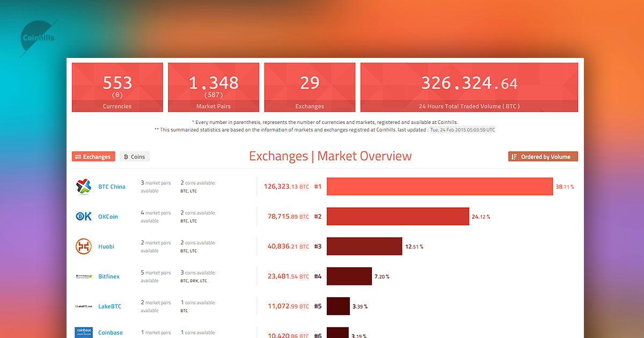The height and width of the screenshot is (338, 644).
Task: Click the #4 rank label for Bitfinex
Action: [x=318, y=277]
